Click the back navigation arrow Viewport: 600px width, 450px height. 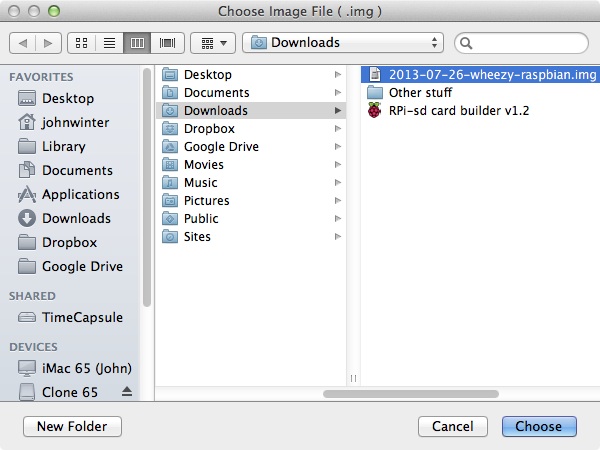[23, 43]
